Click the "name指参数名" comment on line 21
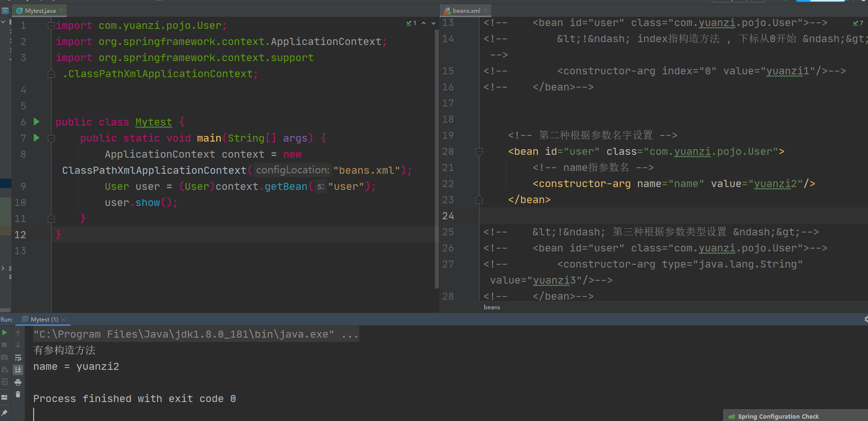Screen dimensions: 868x421 click(596, 168)
